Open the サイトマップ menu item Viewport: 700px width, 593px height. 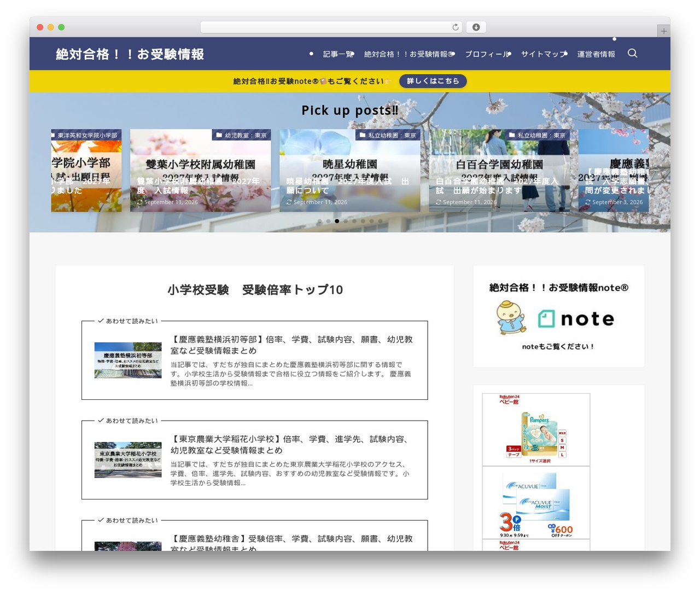(544, 54)
